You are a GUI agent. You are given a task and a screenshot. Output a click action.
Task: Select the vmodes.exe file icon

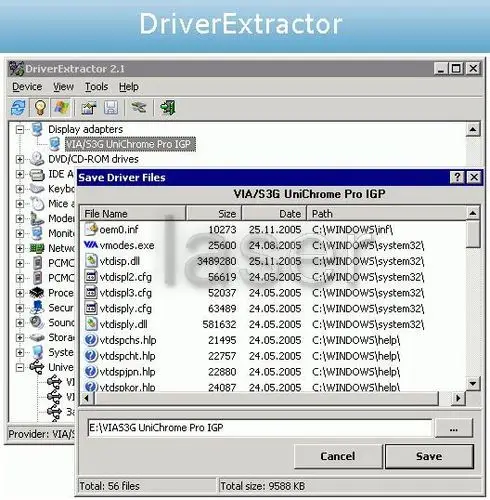coord(90,245)
